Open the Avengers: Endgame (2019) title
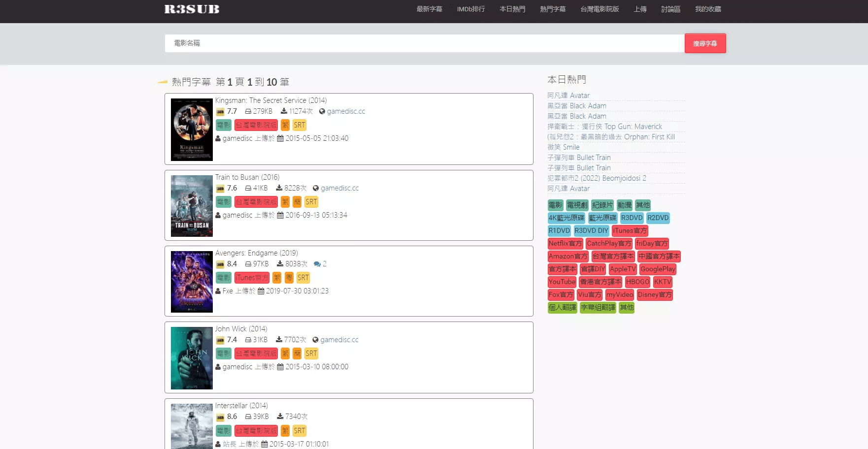This screenshot has height=449, width=868. tap(257, 253)
